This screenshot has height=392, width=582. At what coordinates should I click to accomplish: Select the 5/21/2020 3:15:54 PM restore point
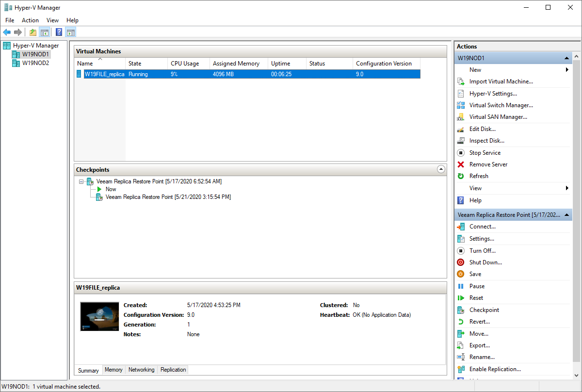(x=168, y=197)
